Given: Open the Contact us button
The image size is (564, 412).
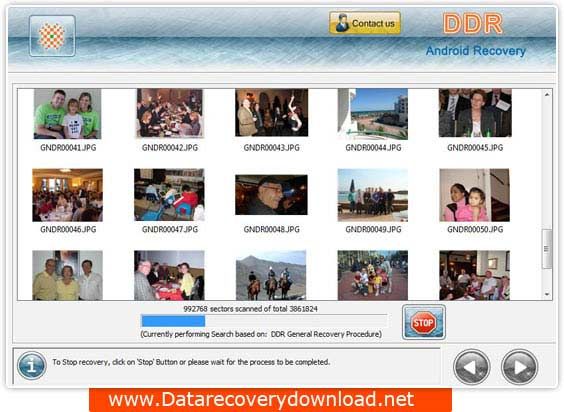Looking at the screenshot, I should (x=365, y=23).
